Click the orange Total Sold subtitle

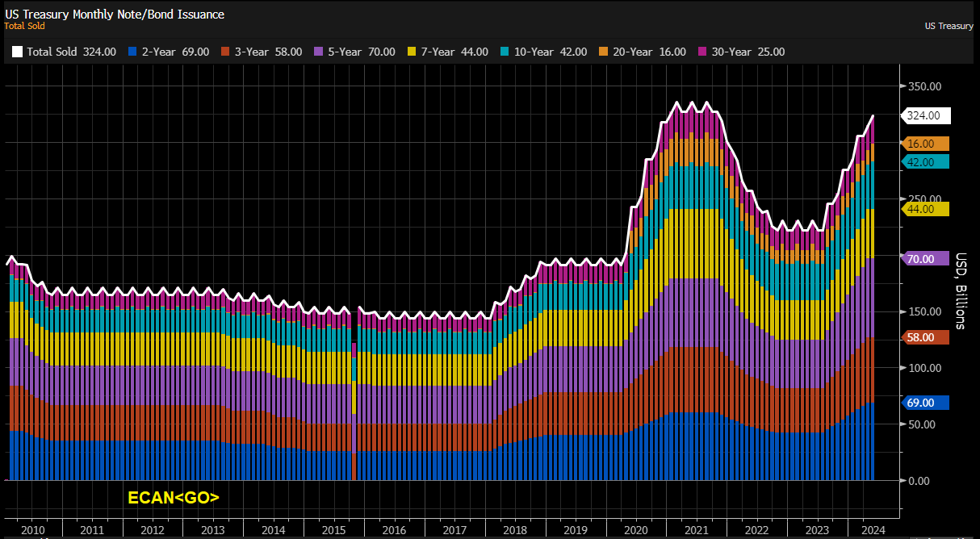(x=24, y=26)
